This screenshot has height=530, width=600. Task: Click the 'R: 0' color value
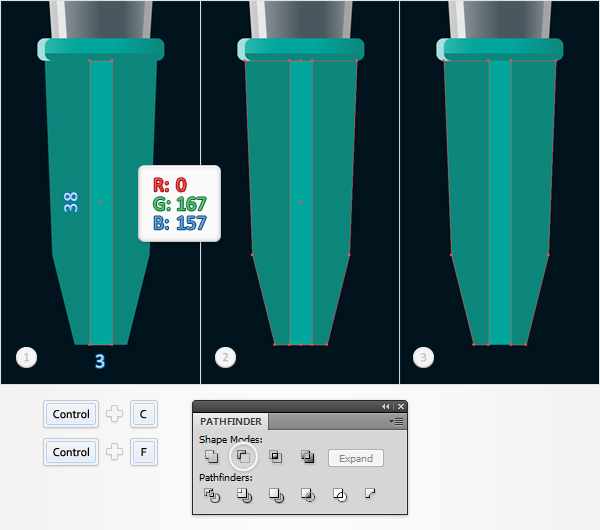tap(170, 185)
